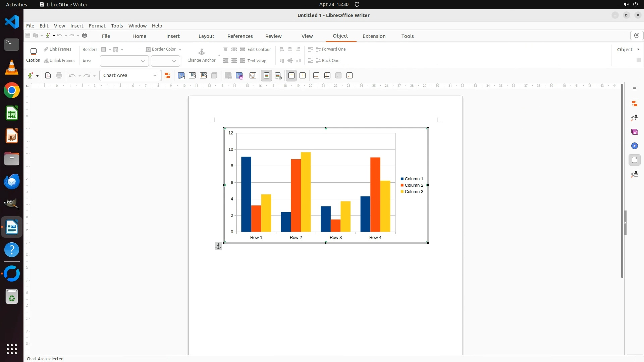Image resolution: width=644 pixels, height=362 pixels.
Task: Click the Format Selection icon in the chart toolbar
Action: coord(167,76)
